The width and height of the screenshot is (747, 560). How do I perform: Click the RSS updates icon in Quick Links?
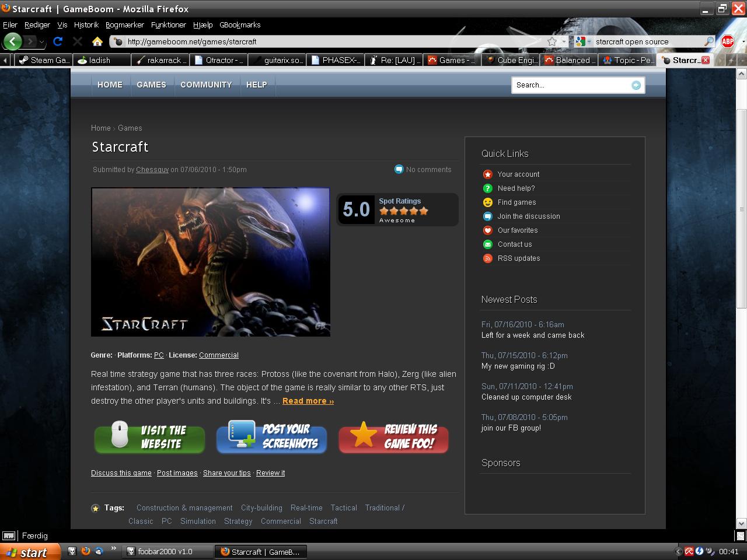pos(488,258)
